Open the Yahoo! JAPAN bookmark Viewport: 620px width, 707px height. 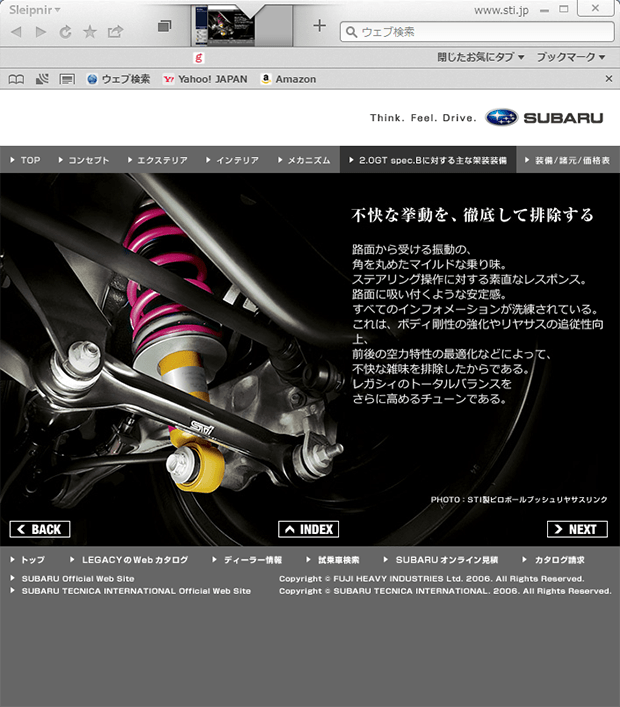pos(205,79)
